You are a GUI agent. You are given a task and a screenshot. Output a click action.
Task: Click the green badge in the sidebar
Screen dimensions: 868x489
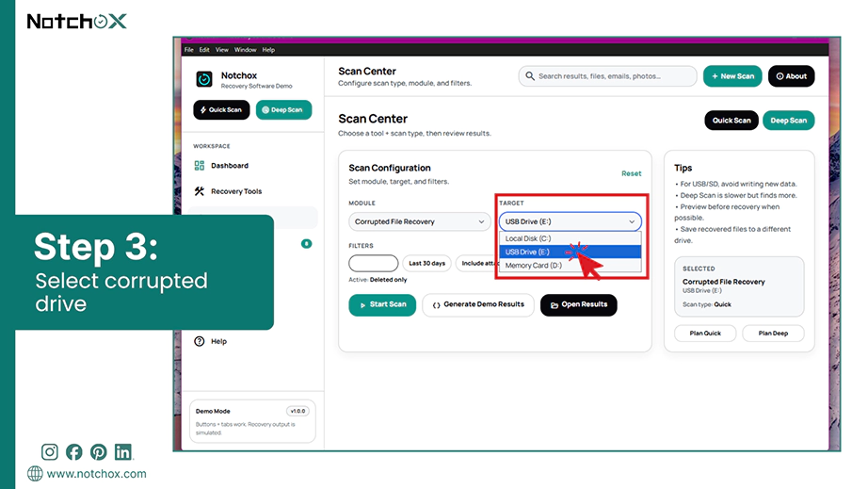(x=306, y=244)
